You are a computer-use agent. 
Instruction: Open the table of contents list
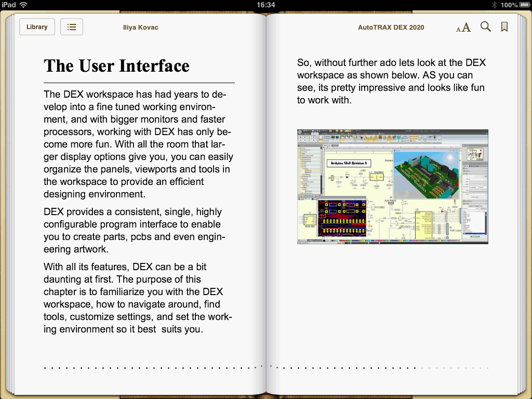[x=72, y=27]
